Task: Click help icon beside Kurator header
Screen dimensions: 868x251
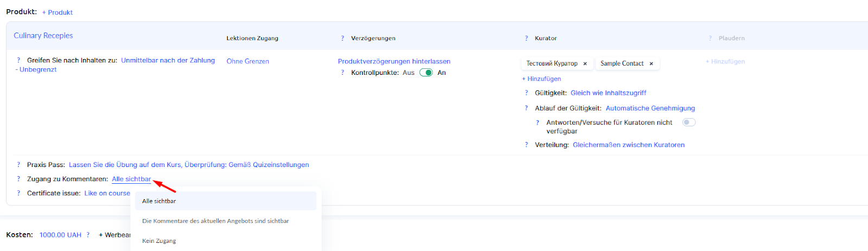Action: point(526,38)
